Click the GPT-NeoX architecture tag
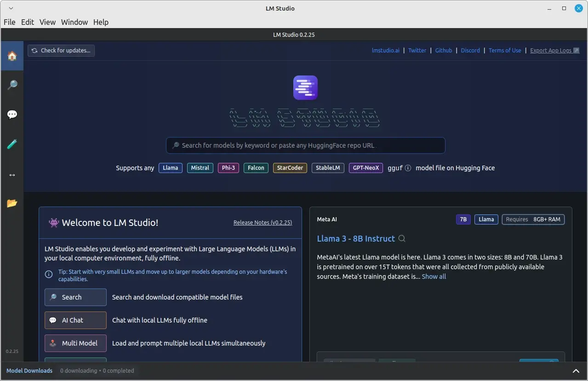 (x=366, y=168)
